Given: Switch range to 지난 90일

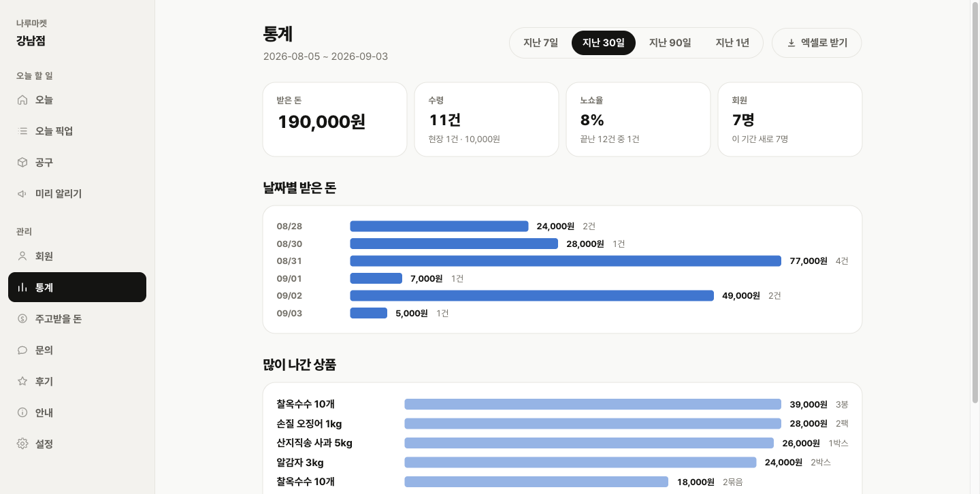Looking at the screenshot, I should (670, 43).
